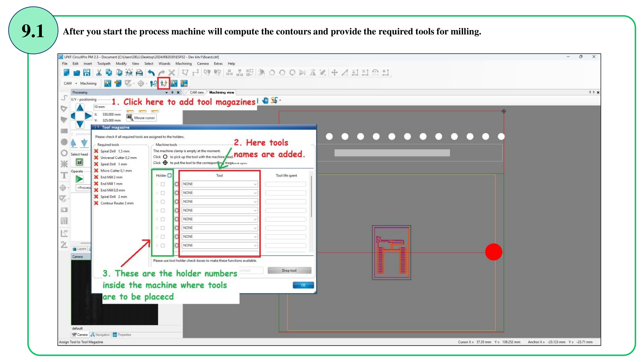The image size is (644, 362).
Task: Click the down arrow X/Y positioning button
Action: coord(80,124)
